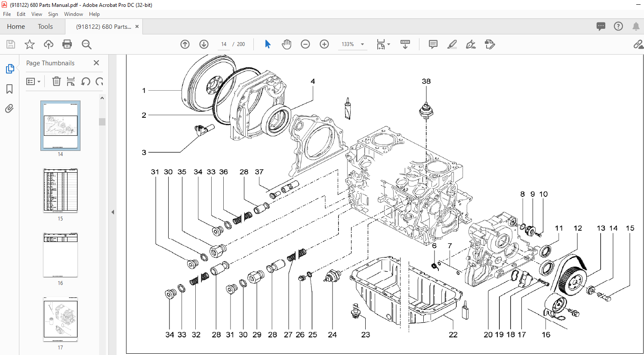Click part number 4 label in diagram

[313, 81]
